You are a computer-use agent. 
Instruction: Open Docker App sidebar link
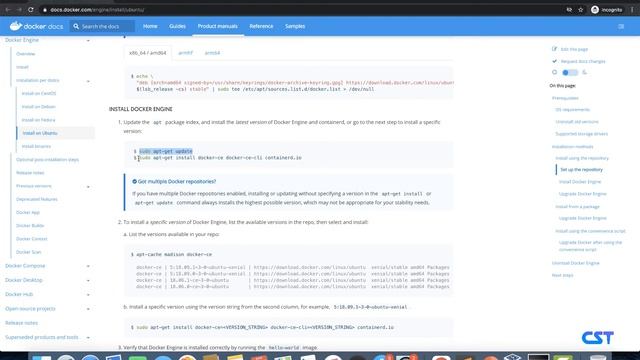(x=28, y=212)
